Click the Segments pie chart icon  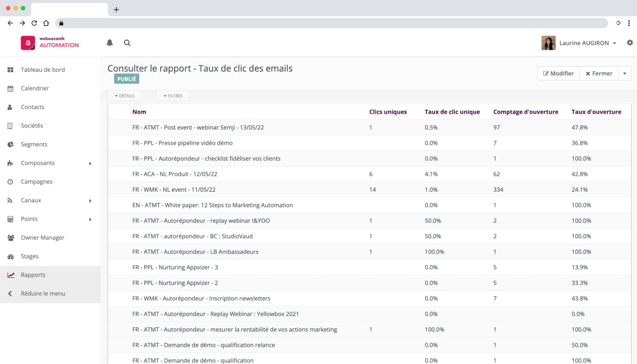(10, 145)
